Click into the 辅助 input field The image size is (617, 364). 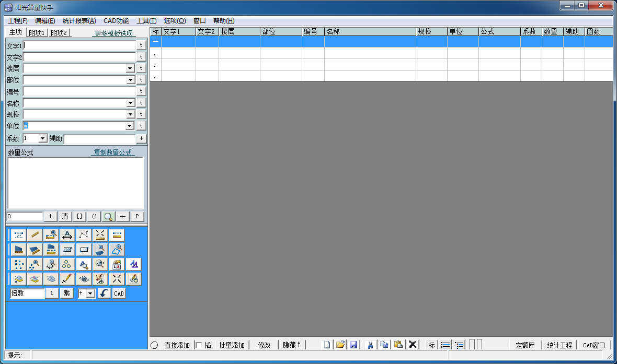coord(99,139)
